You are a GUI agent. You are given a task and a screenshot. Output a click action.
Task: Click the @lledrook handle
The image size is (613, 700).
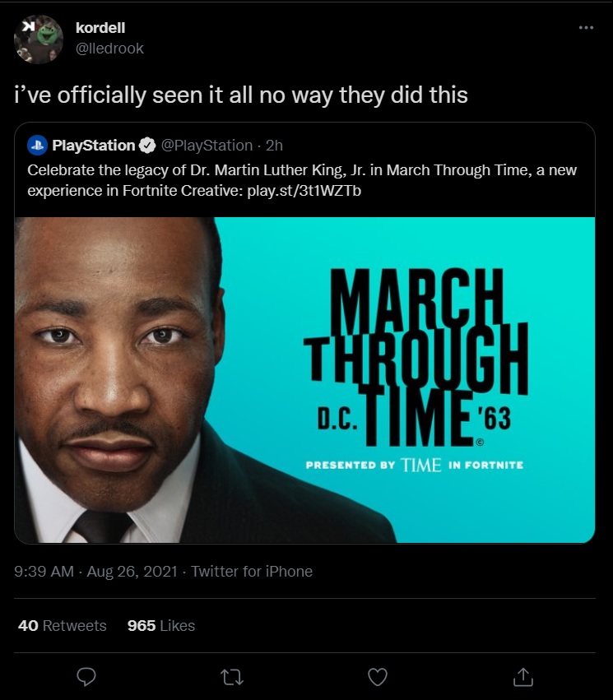[x=109, y=49]
